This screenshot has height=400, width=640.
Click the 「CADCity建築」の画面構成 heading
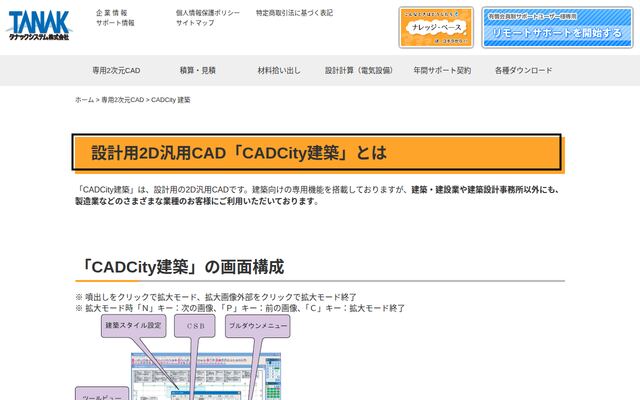pyautogui.click(x=182, y=267)
